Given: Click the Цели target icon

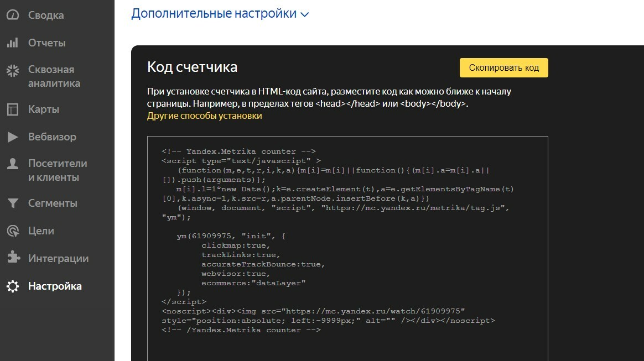Looking at the screenshot, I should click(x=13, y=231).
